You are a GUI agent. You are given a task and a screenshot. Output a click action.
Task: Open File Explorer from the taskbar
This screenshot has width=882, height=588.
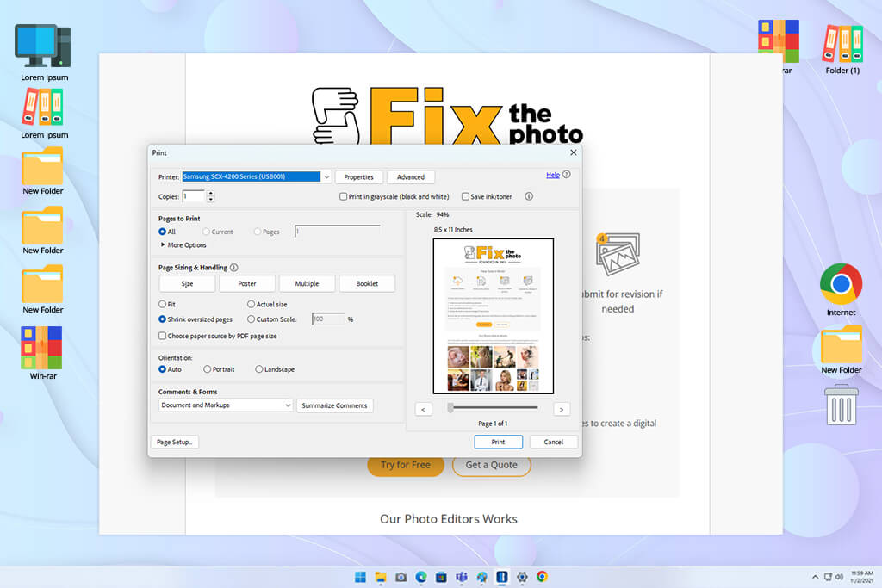tap(381, 577)
